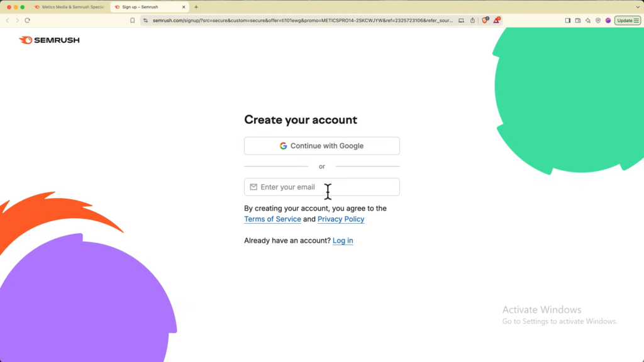Open Leo AI assistant star icon
644x362 pixels.
tap(588, 20)
